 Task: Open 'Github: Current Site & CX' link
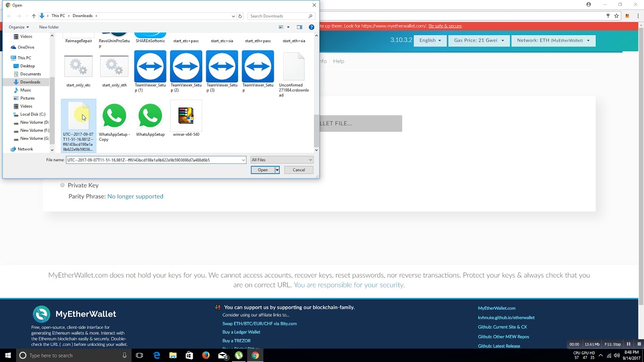[x=503, y=327]
